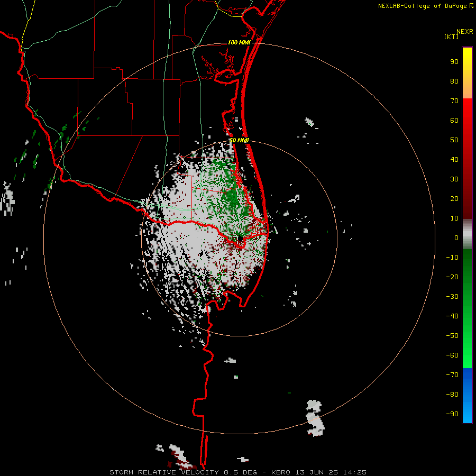Screen dimensions: 476x476
Task: Click the yellow-orange top segment of color bar
Action: (467, 73)
